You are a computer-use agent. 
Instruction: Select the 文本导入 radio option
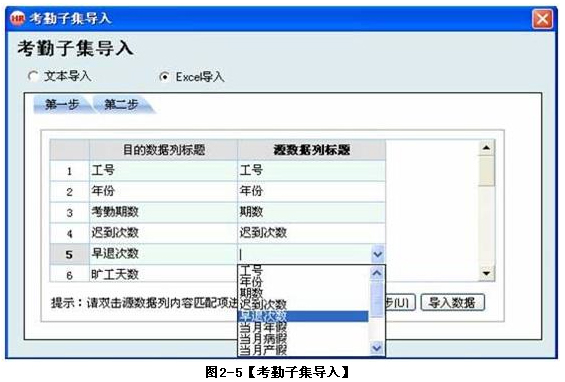(x=34, y=76)
